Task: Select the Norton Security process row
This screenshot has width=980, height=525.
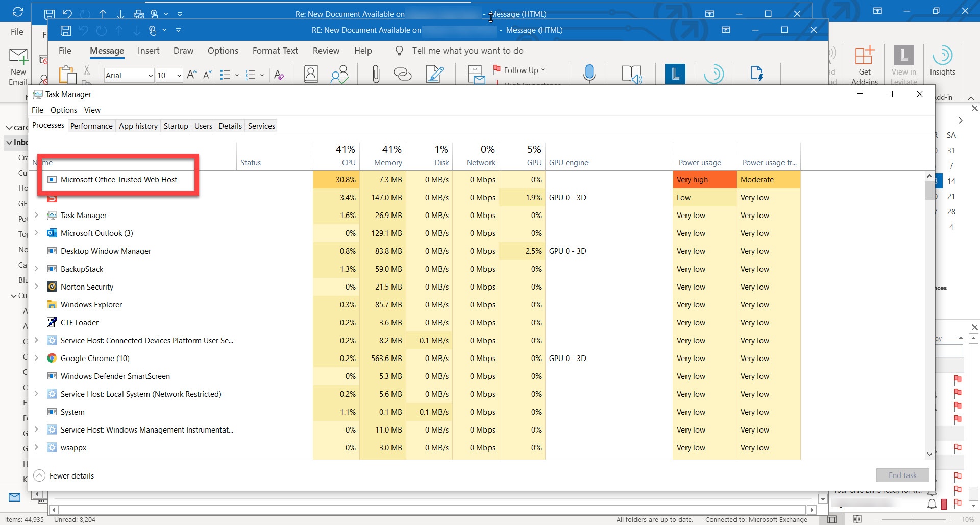Action: pos(87,287)
